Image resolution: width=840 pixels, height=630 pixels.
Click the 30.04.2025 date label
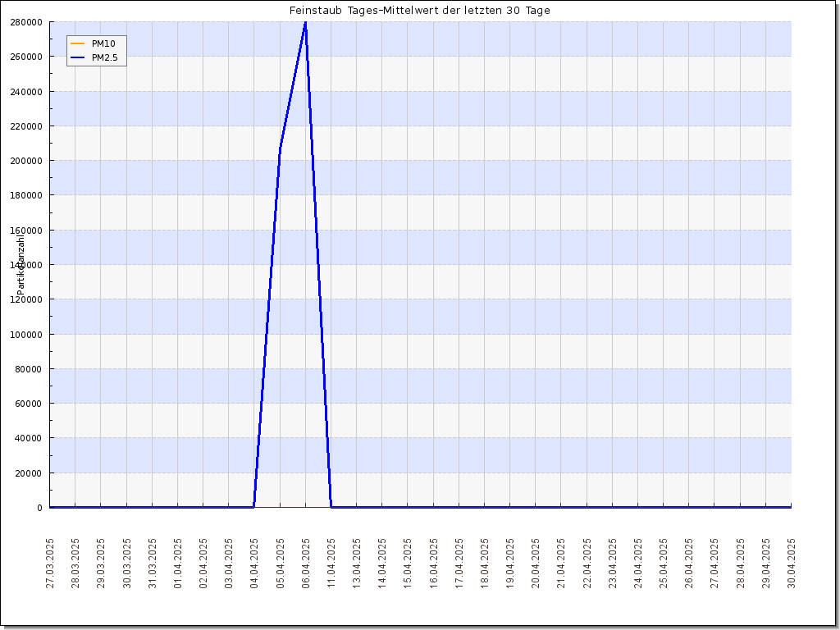tap(792, 564)
